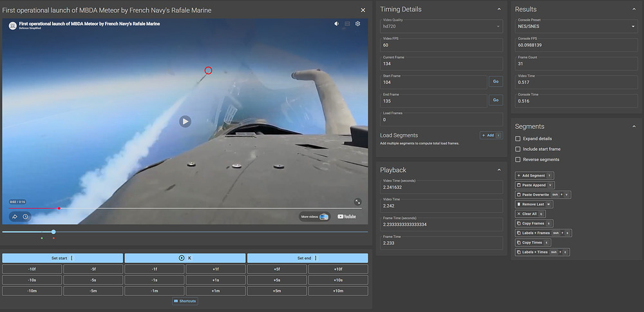Collapse the Timing Details panel
The width and height of the screenshot is (644, 312).
pos(499,9)
